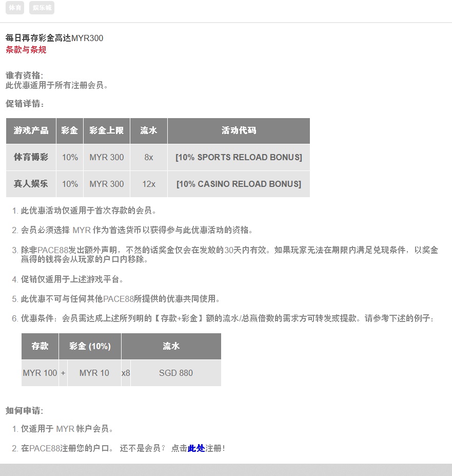The image size is (452, 476).
Task: Click the 体育 tab button
Action: click(15, 8)
